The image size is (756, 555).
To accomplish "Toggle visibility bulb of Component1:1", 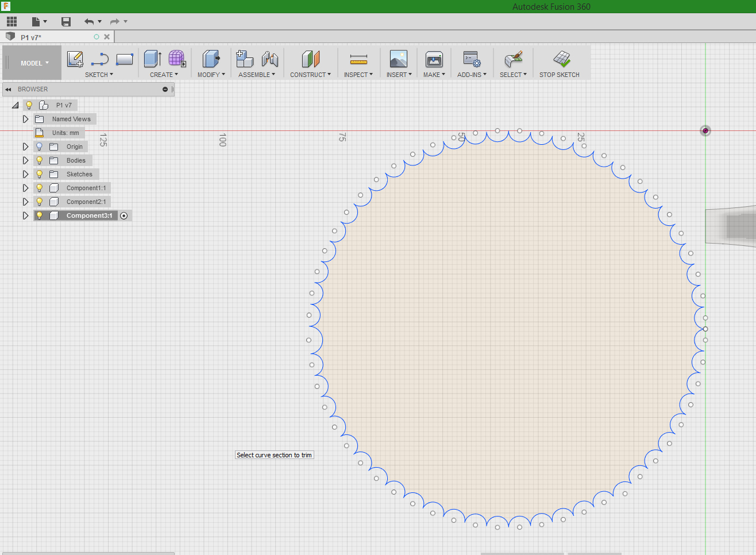I will click(40, 188).
